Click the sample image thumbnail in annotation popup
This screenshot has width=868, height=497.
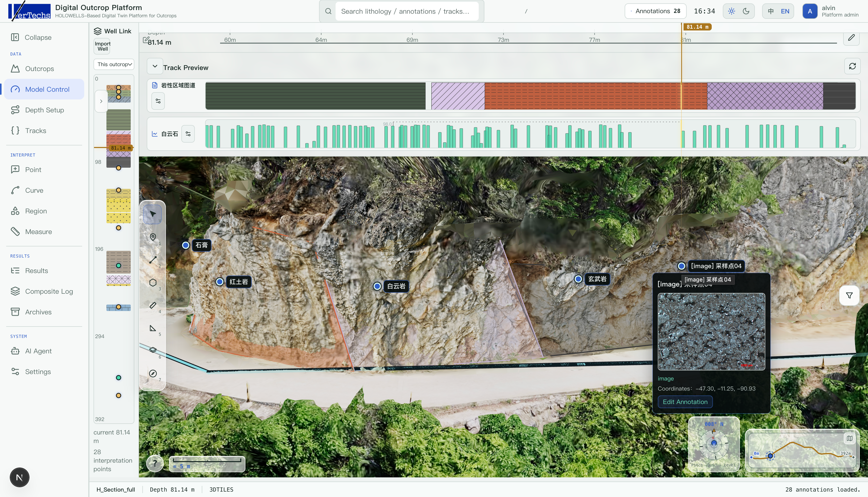(x=711, y=331)
